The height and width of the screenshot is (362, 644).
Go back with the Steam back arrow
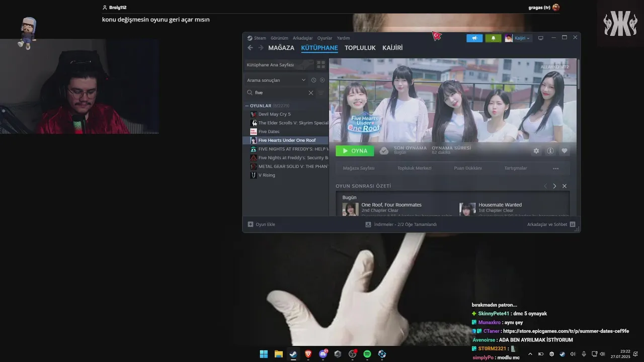[x=250, y=48]
